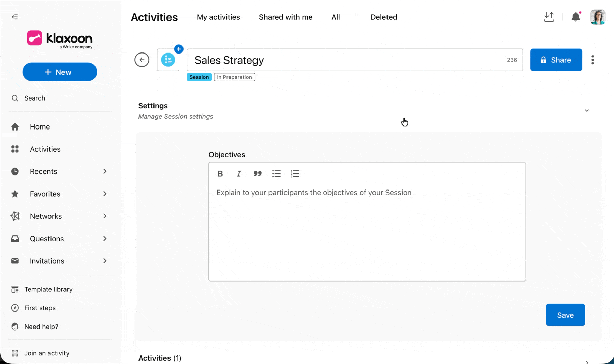Open the user profile avatar
Screen dimensions: 614x364
[598, 17]
